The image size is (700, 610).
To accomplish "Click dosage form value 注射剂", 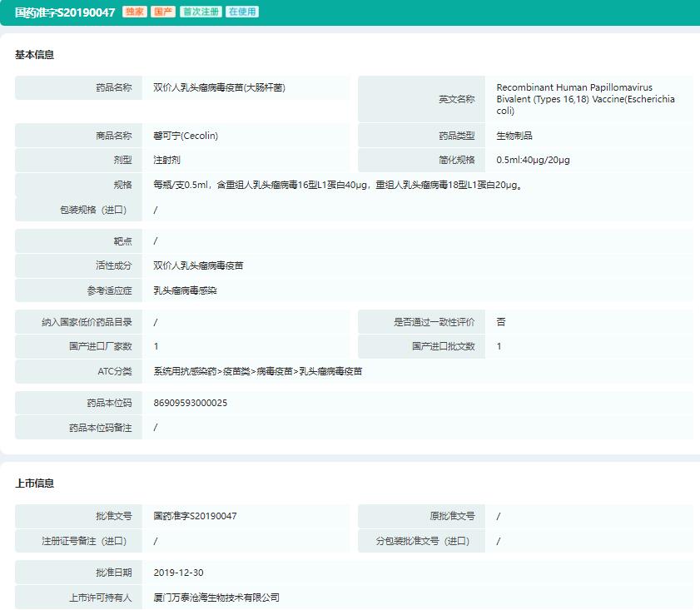I will coord(167,160).
